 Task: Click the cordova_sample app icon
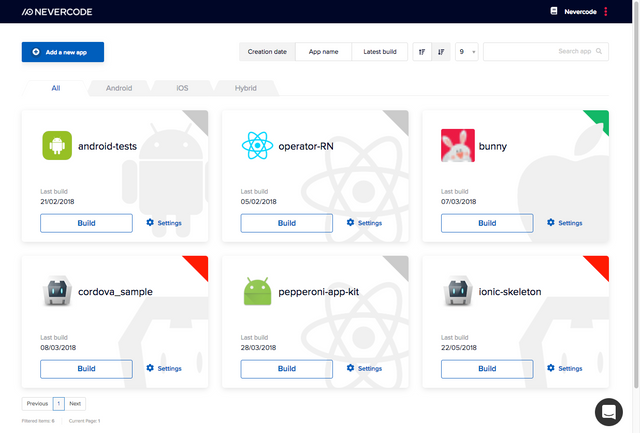click(57, 291)
